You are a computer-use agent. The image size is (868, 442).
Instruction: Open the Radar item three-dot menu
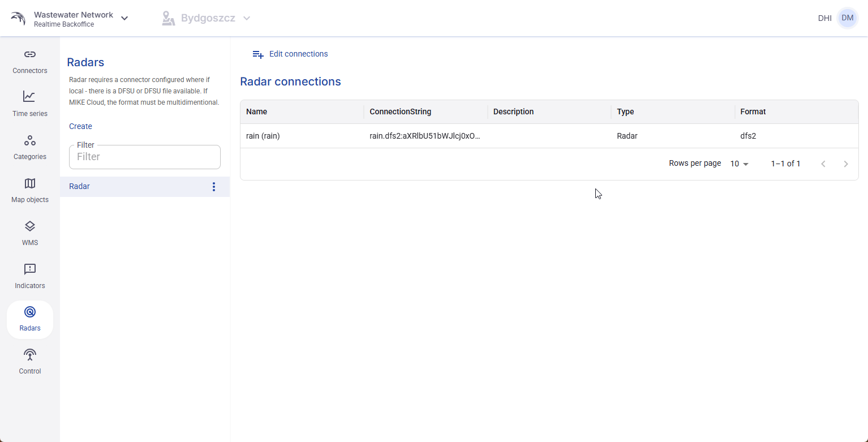(x=214, y=187)
